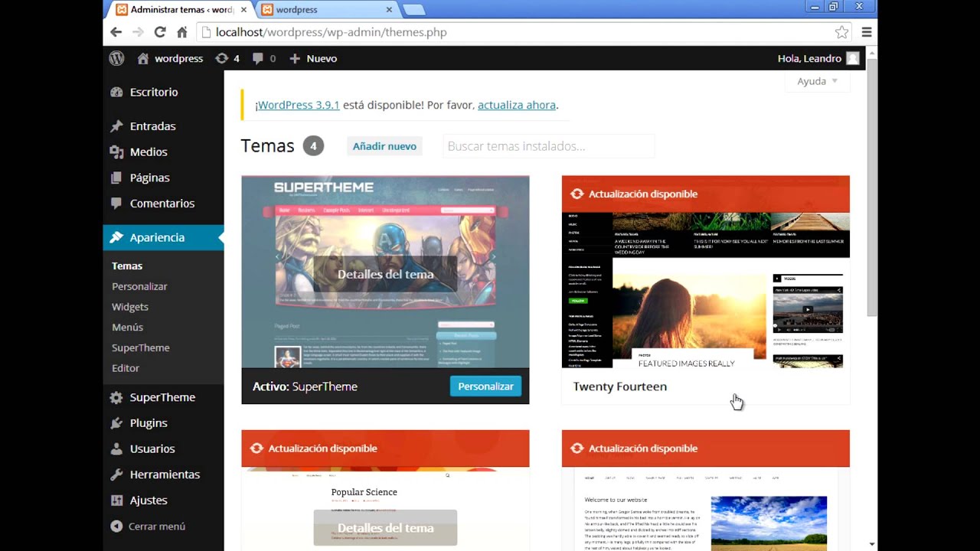The width and height of the screenshot is (980, 551).
Task: Click the Usuarios person icon
Action: [116, 448]
